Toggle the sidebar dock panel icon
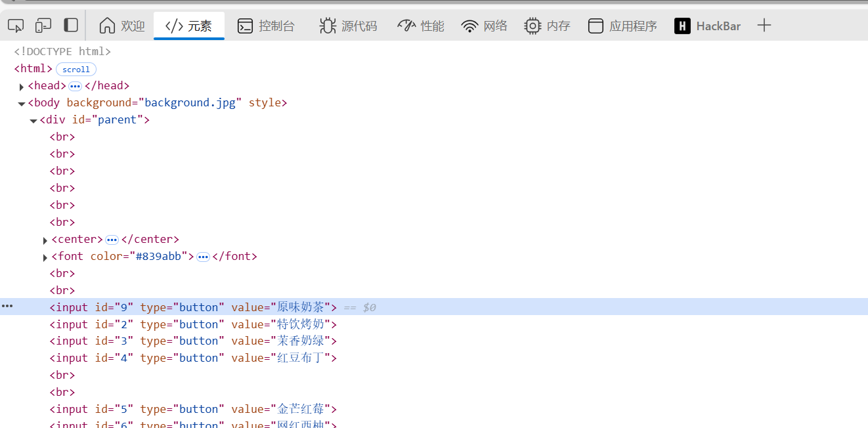The height and width of the screenshot is (428, 868). pyautogui.click(x=71, y=26)
